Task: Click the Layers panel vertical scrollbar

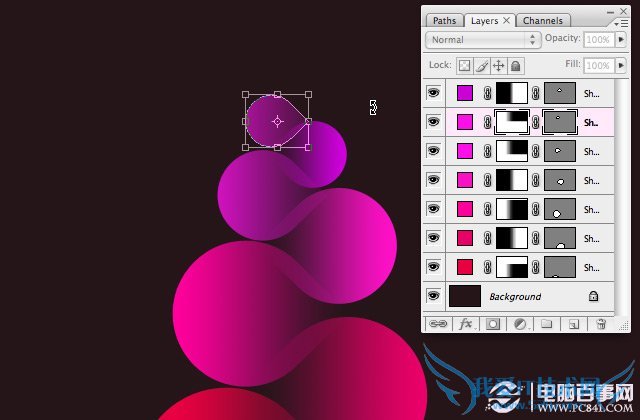Action: click(x=620, y=196)
